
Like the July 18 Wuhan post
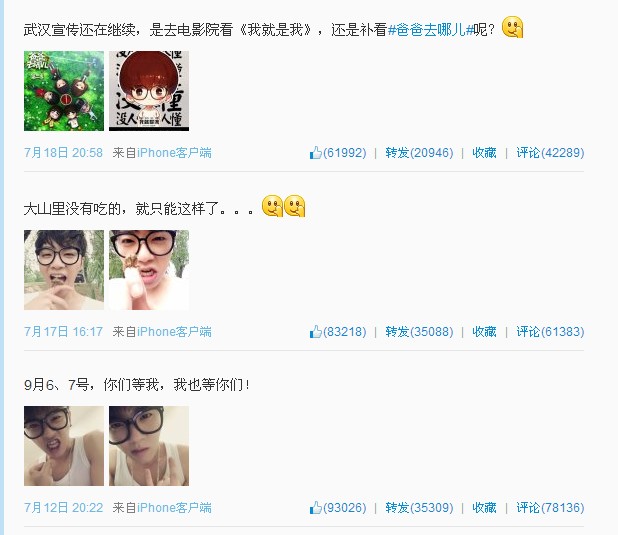pyautogui.click(x=338, y=153)
